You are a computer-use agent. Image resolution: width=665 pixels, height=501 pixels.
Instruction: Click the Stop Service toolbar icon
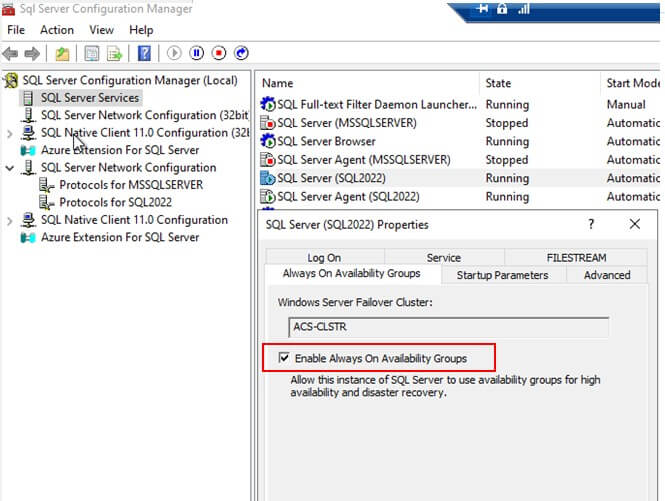coord(219,53)
